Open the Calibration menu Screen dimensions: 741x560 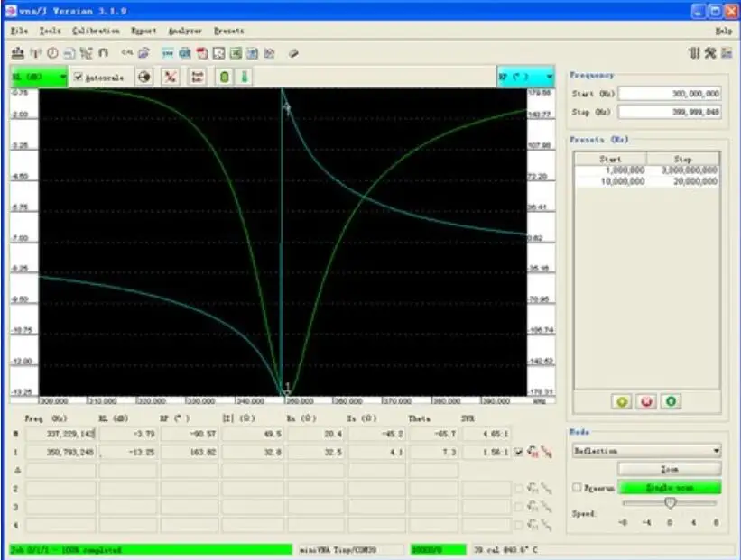[96, 31]
